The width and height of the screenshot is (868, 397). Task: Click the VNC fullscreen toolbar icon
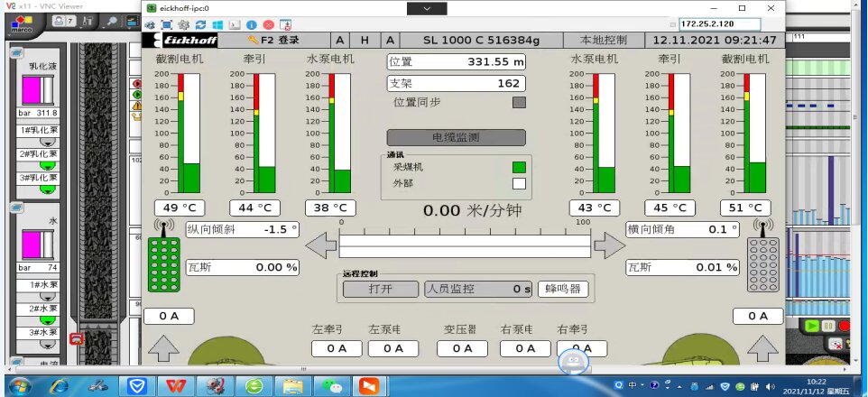coord(167,24)
